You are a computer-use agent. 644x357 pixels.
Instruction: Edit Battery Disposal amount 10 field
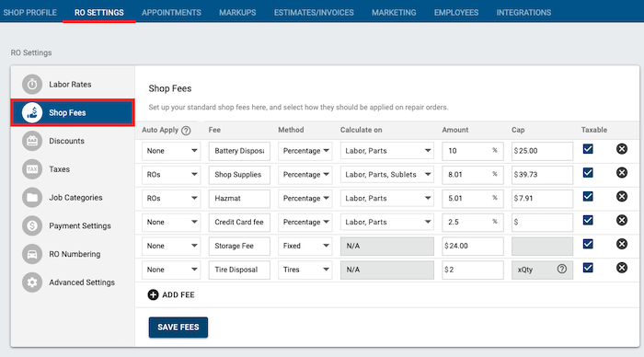click(473, 151)
